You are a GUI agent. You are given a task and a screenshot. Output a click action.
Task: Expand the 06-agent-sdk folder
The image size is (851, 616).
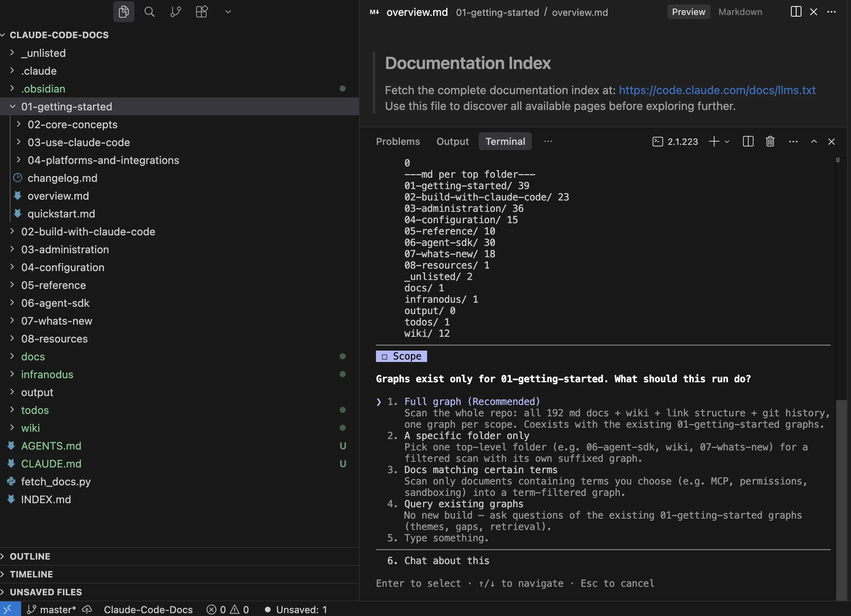pyautogui.click(x=179, y=303)
